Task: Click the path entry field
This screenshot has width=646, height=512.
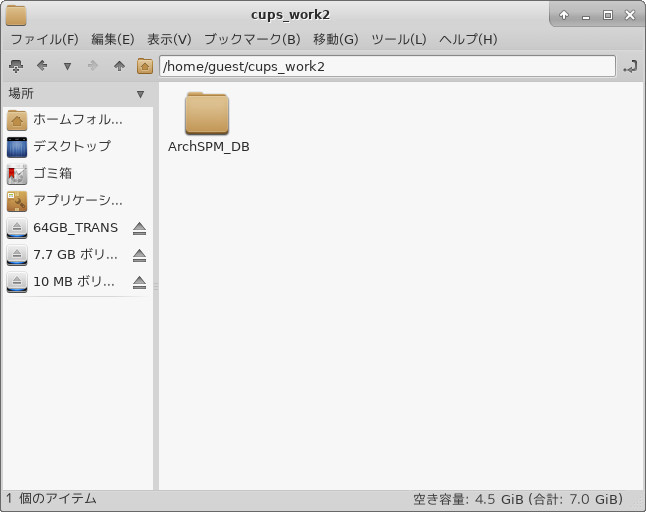Action: (x=387, y=66)
